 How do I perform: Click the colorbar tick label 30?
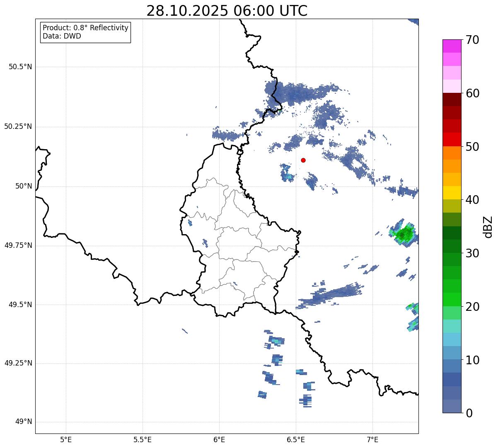pyautogui.click(x=472, y=253)
